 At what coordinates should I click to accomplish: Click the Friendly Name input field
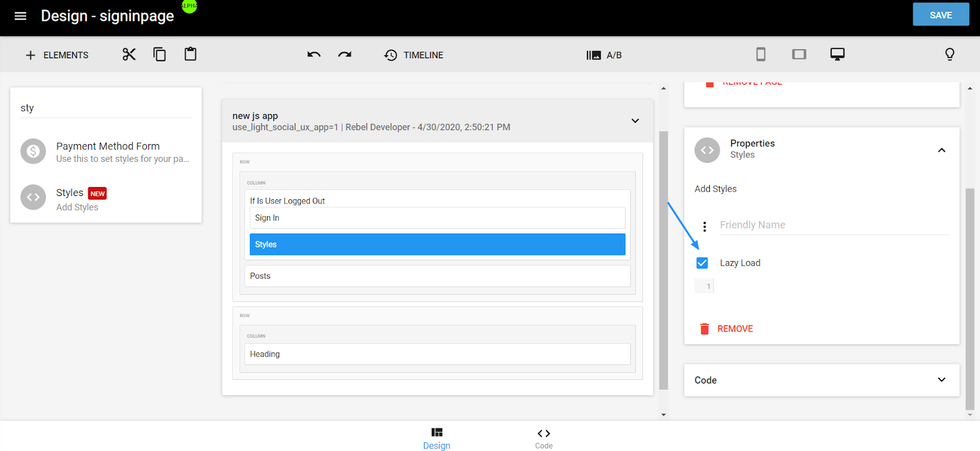(x=830, y=225)
